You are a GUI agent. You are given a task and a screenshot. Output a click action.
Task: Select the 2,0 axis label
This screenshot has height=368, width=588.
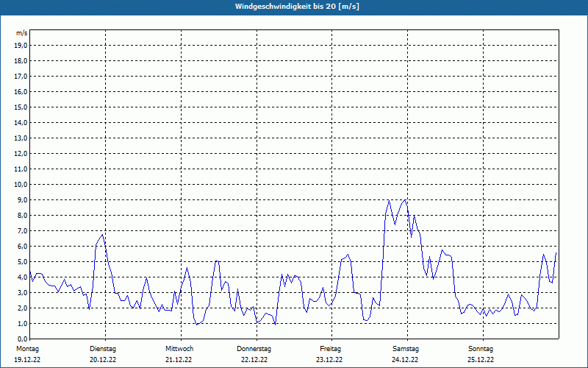point(22,308)
